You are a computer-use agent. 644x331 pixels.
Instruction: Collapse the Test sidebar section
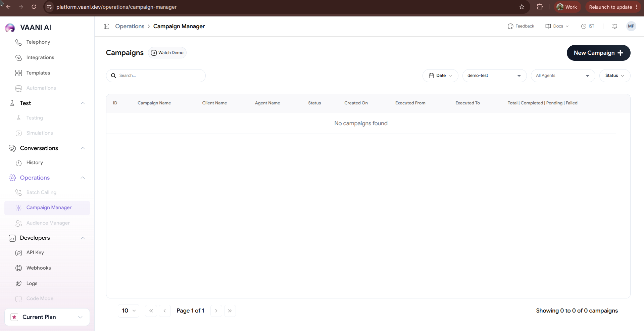pos(83,103)
